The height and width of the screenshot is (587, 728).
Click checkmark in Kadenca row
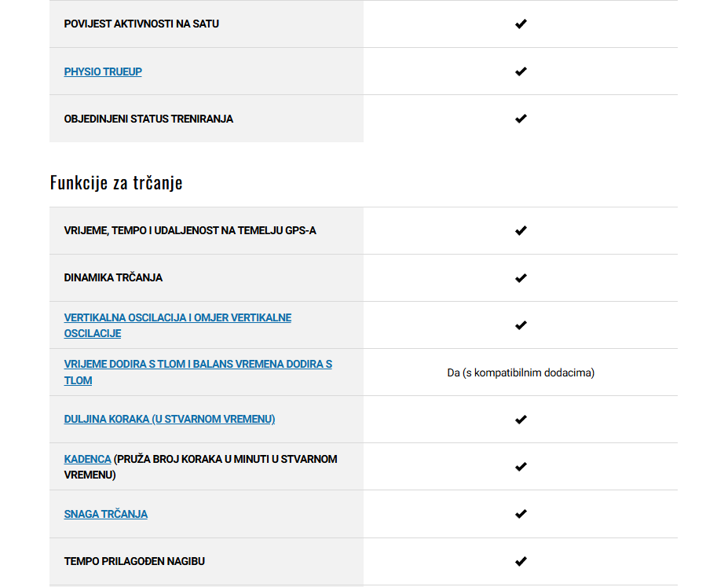coord(521,467)
